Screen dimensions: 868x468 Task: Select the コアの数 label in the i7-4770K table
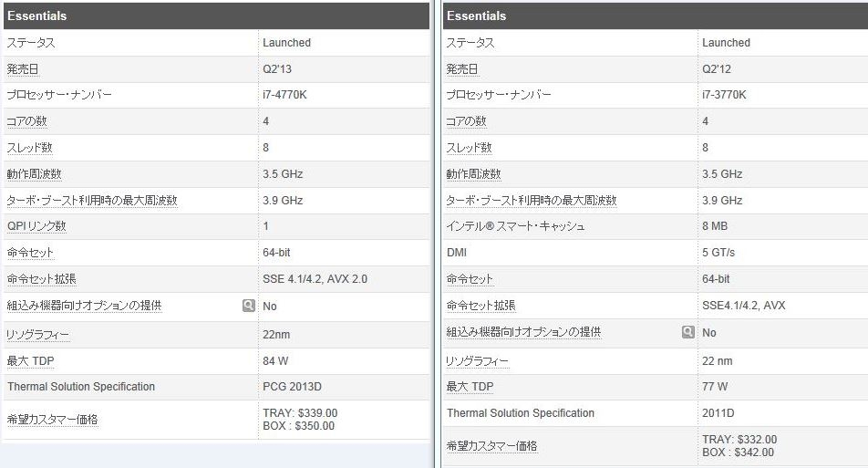point(27,121)
